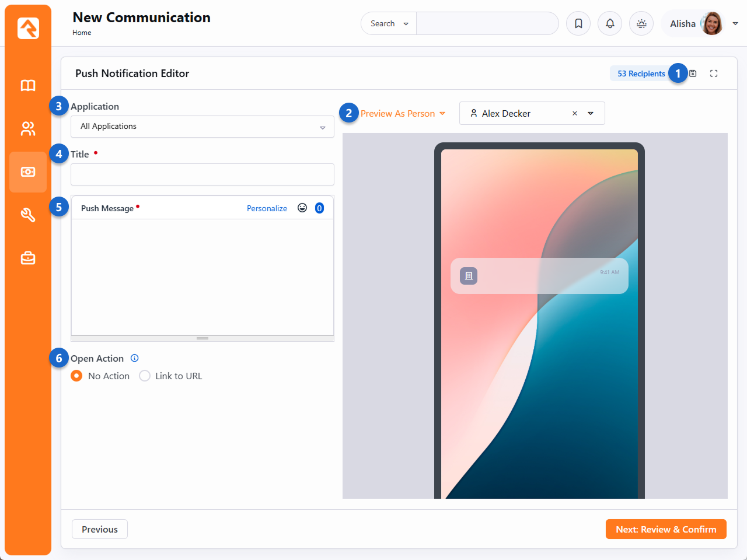747x560 pixels.
Task: Click into the Title input field
Action: pyautogui.click(x=202, y=174)
